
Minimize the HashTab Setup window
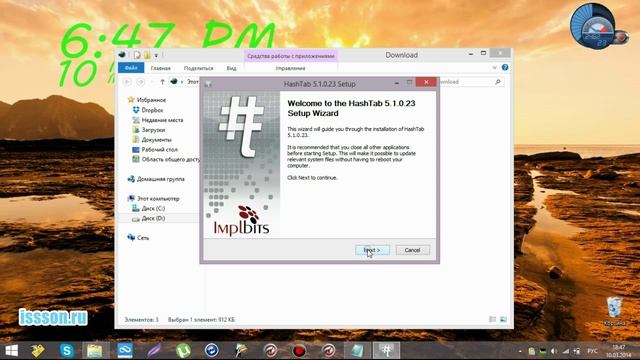[x=396, y=83]
